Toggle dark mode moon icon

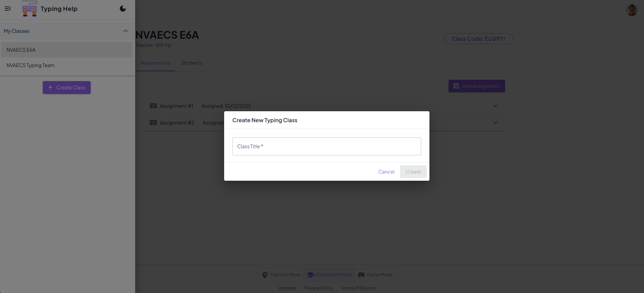click(123, 9)
